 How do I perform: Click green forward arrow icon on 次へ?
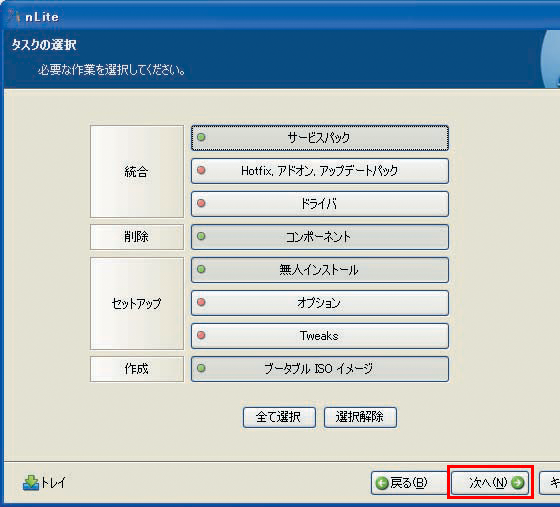point(518,483)
